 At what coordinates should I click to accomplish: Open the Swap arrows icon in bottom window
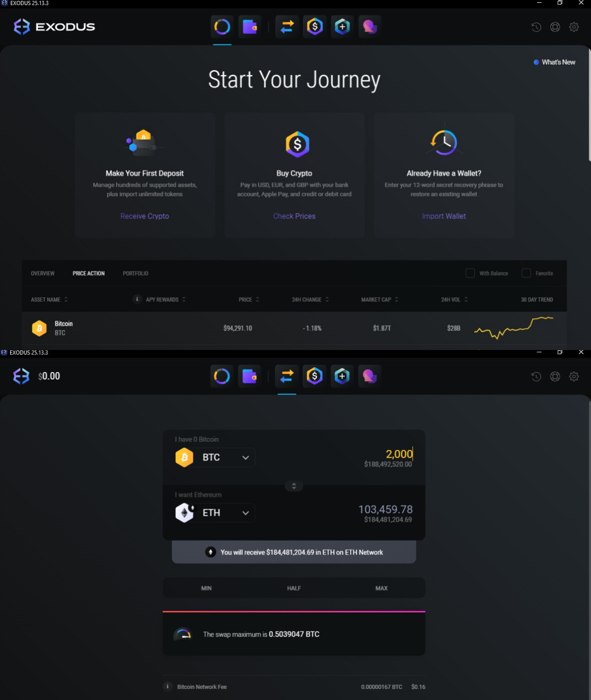tap(287, 376)
